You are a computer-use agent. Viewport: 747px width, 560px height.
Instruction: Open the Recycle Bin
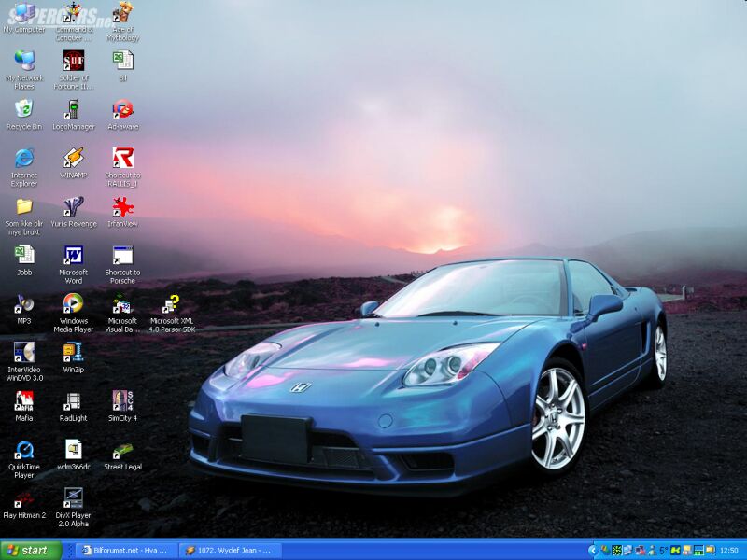pos(24,109)
